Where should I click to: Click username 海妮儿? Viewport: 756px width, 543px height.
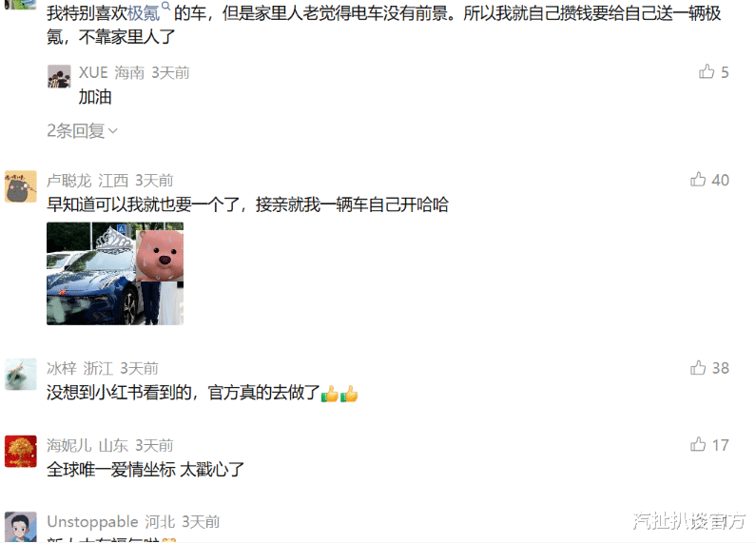coord(68,445)
